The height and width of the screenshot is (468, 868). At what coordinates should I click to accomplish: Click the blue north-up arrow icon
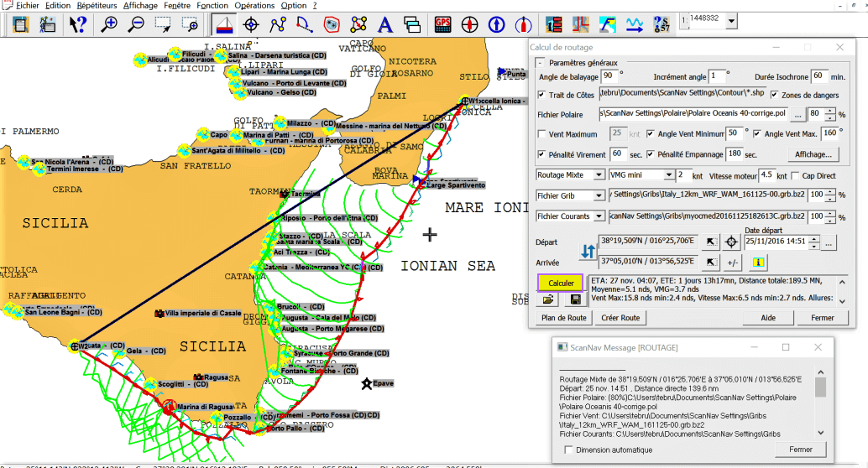coord(497,24)
